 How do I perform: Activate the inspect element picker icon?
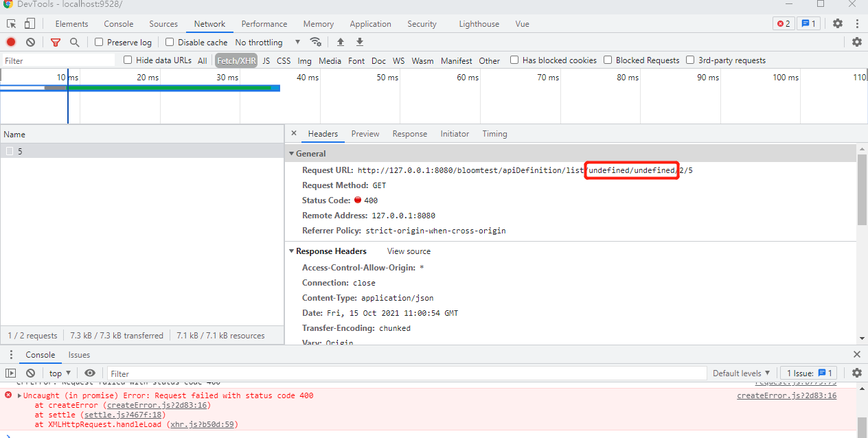[x=12, y=24]
